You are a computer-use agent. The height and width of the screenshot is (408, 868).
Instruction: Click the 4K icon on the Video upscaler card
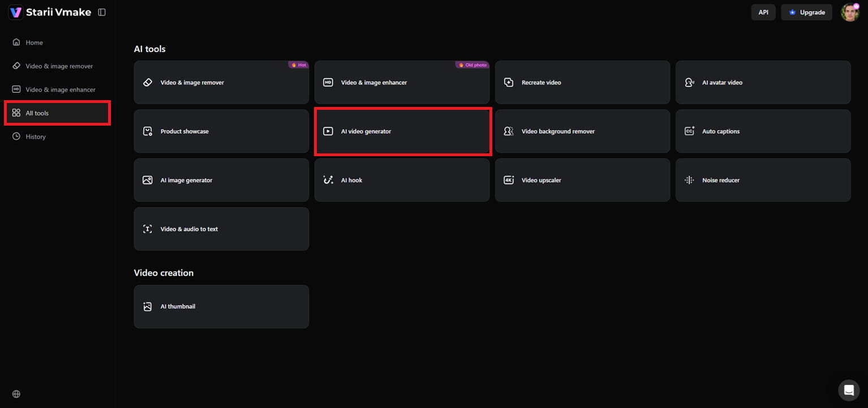(x=509, y=180)
